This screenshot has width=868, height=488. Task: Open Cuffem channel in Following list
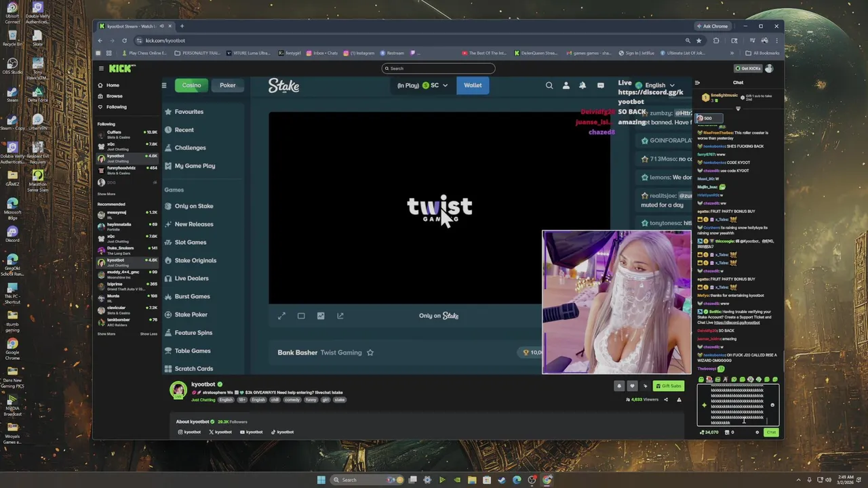coord(127,134)
